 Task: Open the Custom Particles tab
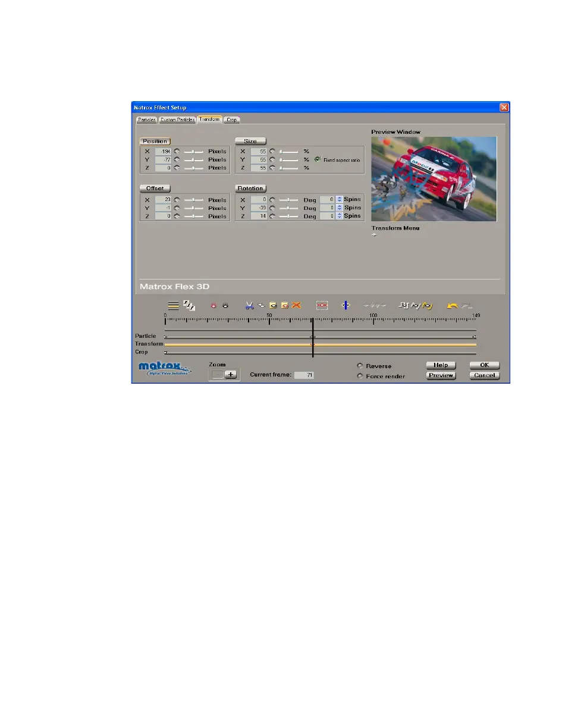(177, 120)
